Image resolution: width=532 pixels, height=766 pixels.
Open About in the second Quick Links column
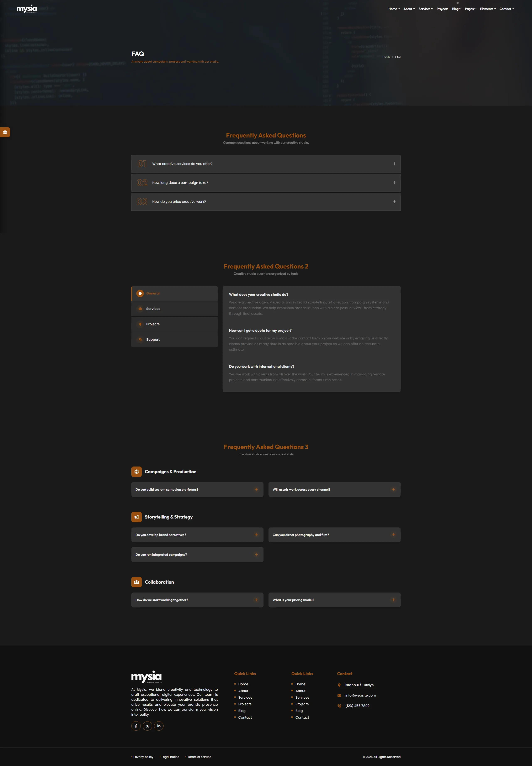(300, 691)
